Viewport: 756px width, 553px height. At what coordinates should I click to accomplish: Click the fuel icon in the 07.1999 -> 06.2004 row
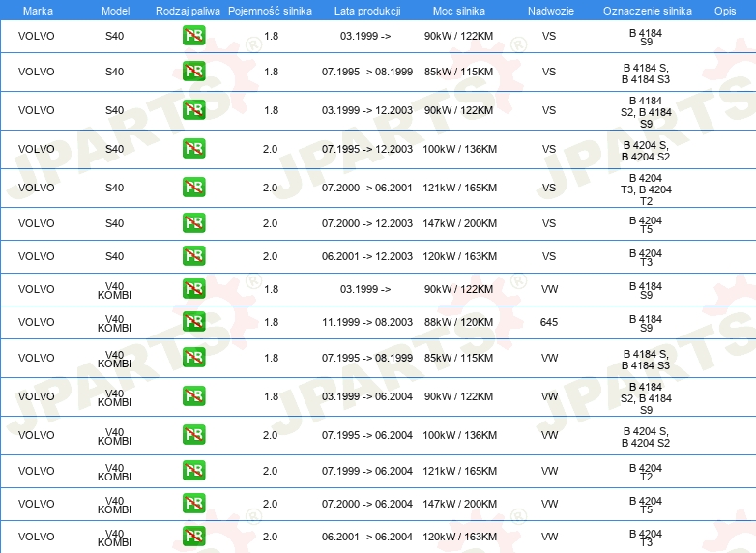coord(193,471)
